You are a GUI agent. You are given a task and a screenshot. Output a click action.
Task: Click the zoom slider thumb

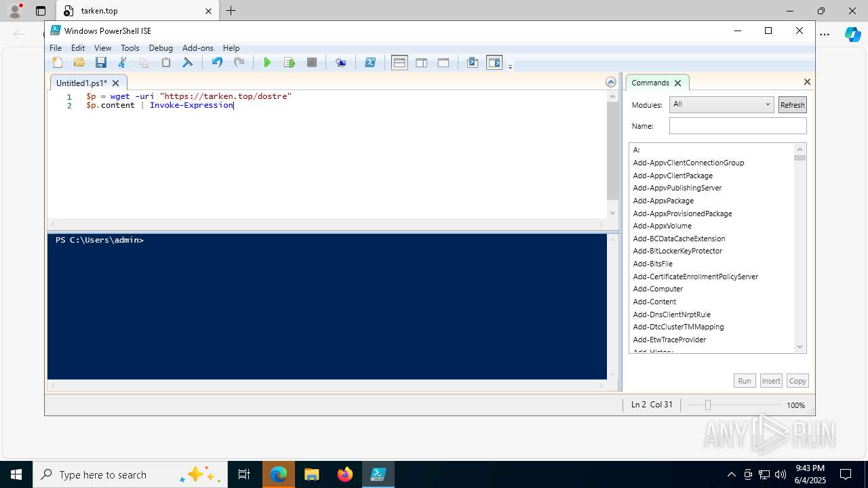(x=707, y=405)
